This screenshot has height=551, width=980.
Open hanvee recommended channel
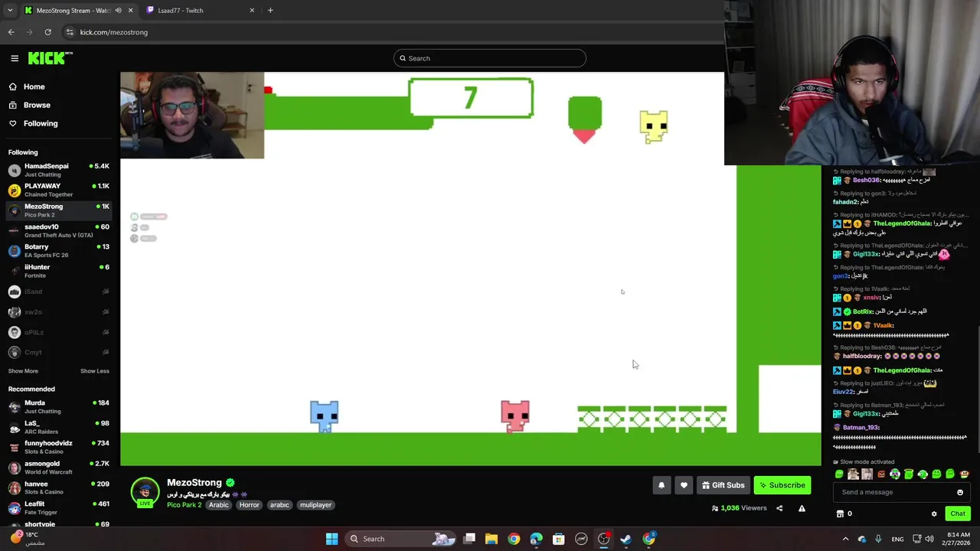coord(59,487)
